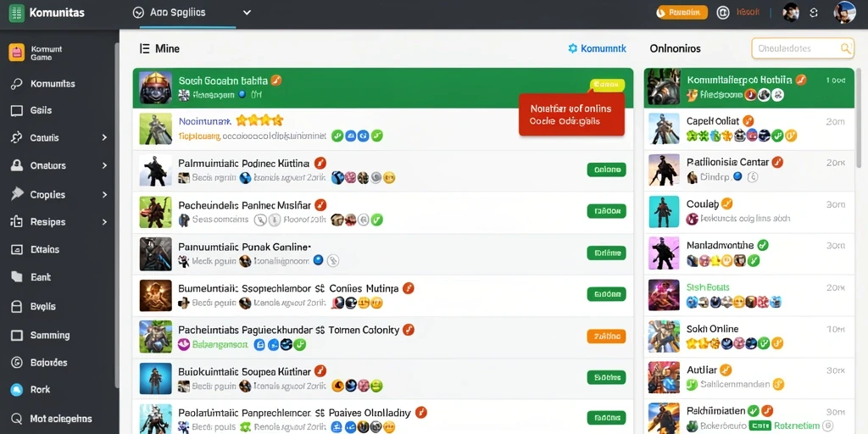Click green button on Bumeluntialic Ssoprechlambor row

(x=606, y=294)
